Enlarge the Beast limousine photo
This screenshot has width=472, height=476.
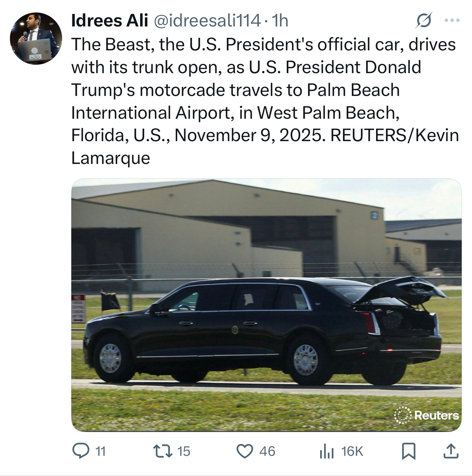pos(266,305)
